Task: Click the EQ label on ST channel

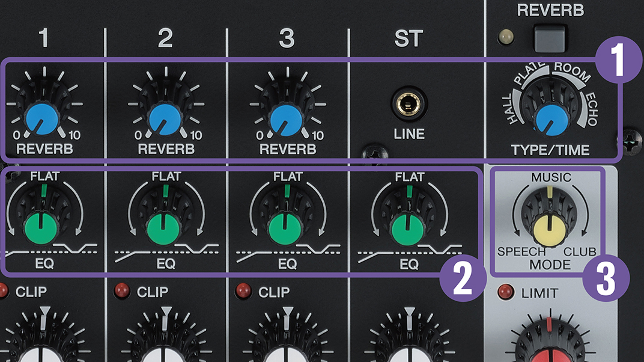Action: pos(409,264)
